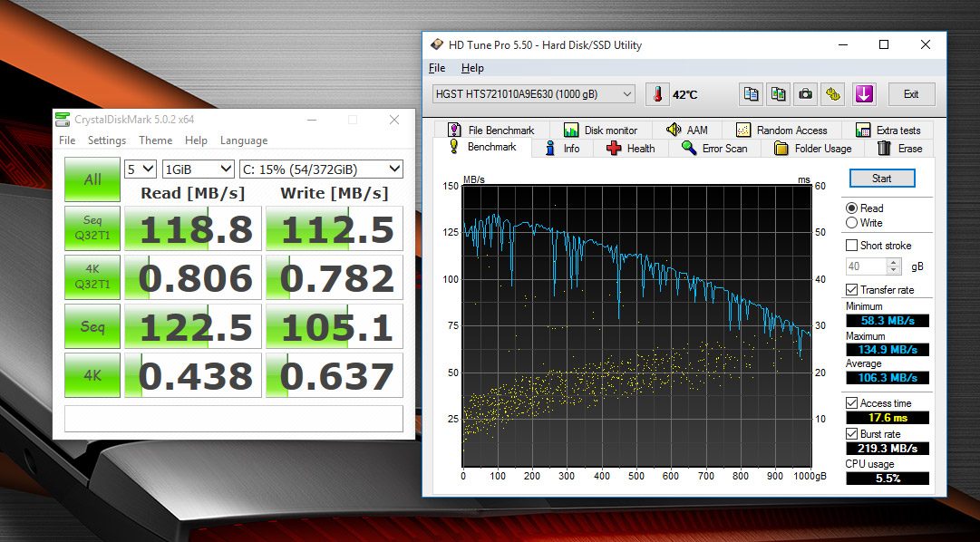980x542 pixels.
Task: Click the 4K read value 0.438
Action: pos(193,375)
